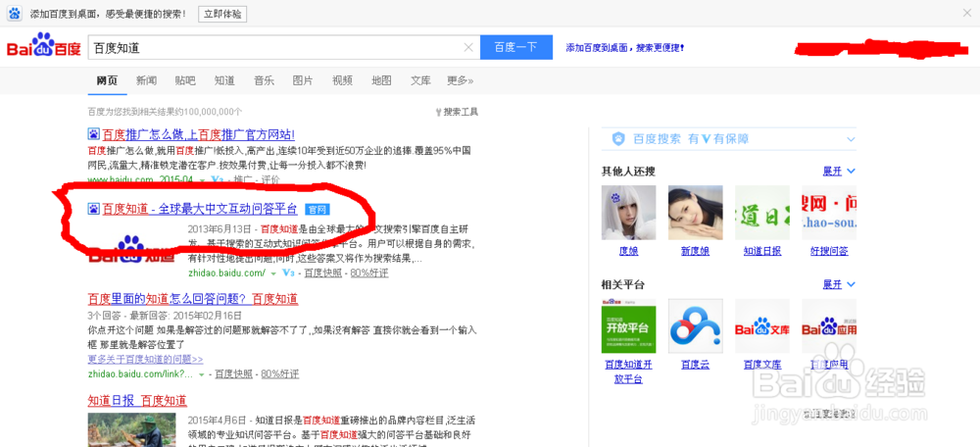
Task: Open 评价 link under 百度推广 result
Action: click(x=270, y=180)
